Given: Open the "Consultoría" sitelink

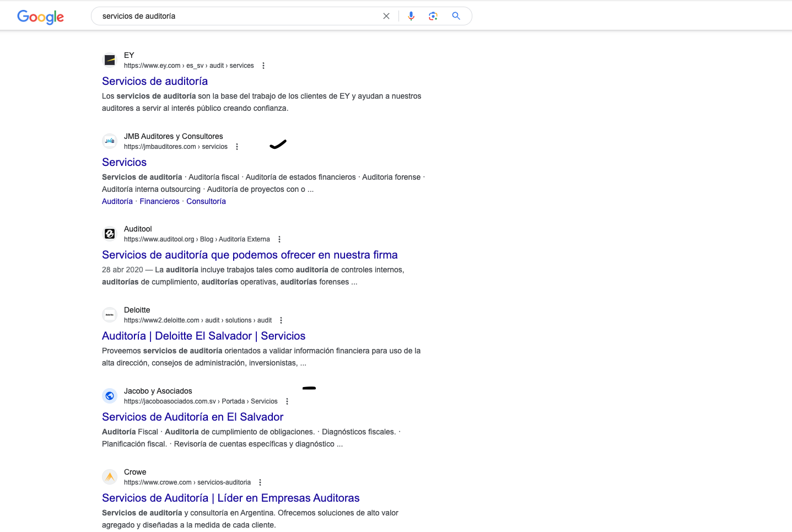Looking at the screenshot, I should click(x=206, y=201).
